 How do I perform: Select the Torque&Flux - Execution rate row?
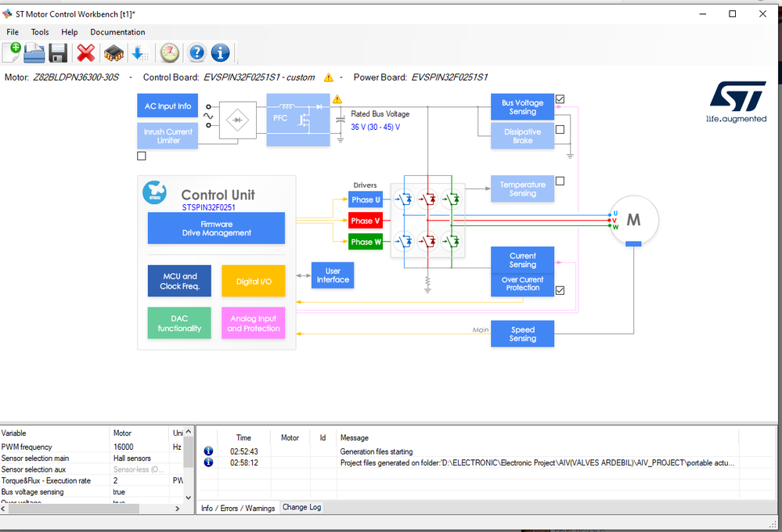(x=92, y=480)
